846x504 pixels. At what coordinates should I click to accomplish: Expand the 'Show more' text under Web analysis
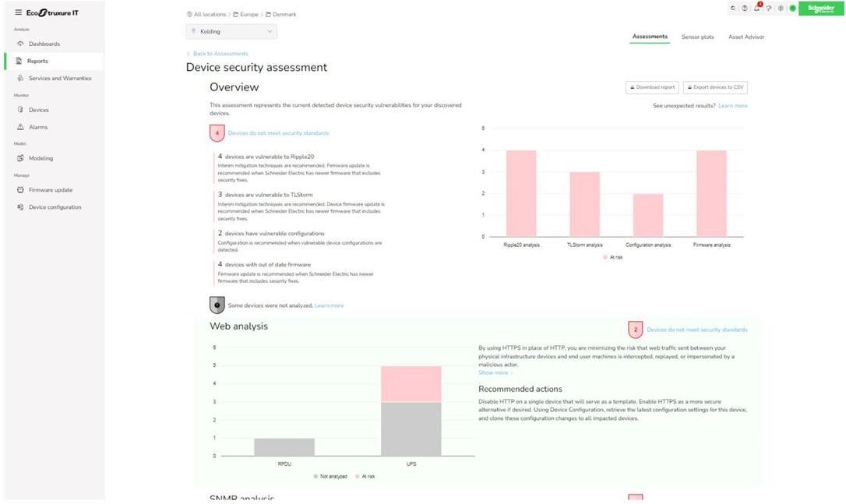coord(495,373)
